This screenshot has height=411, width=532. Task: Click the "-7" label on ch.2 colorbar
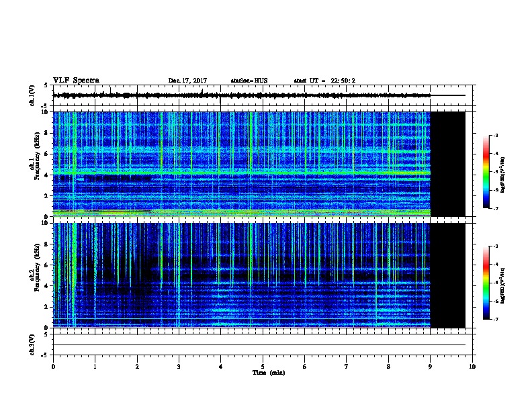(x=496, y=320)
